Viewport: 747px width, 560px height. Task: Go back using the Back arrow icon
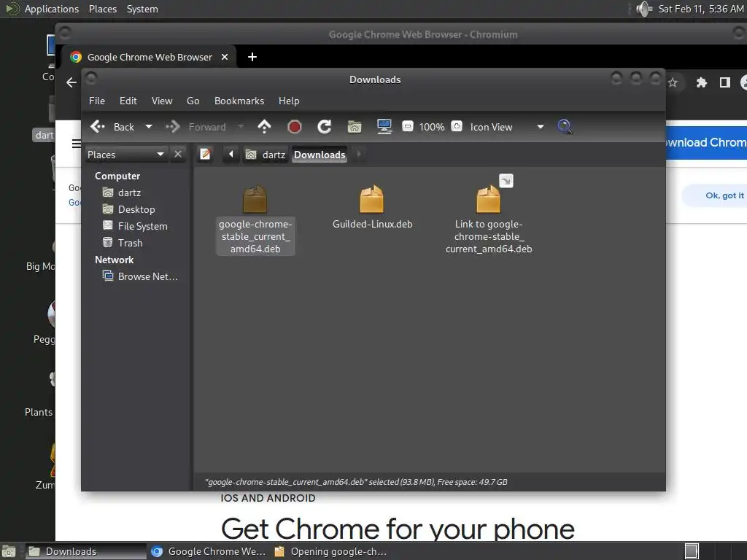[x=98, y=127]
